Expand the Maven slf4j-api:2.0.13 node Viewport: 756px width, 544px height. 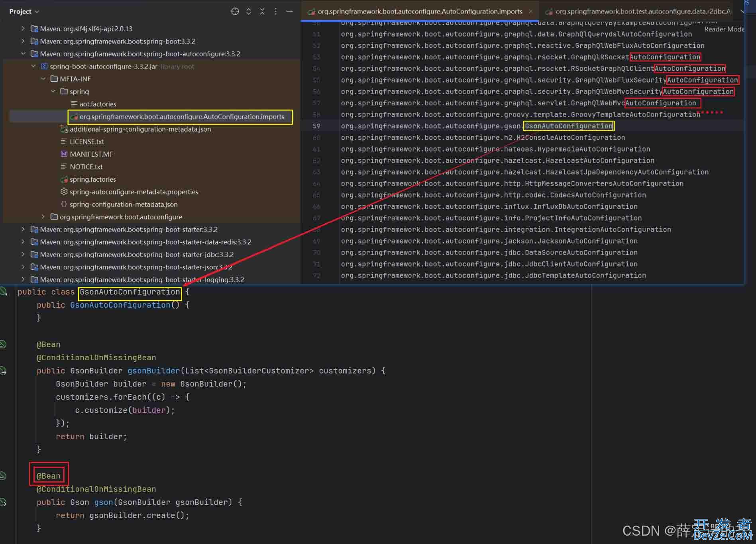coord(23,29)
